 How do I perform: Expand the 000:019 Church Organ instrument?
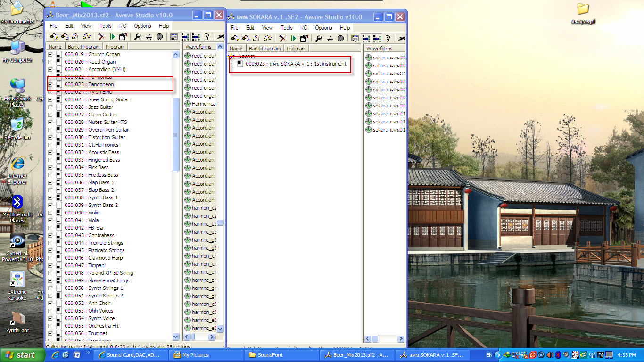[50, 54]
